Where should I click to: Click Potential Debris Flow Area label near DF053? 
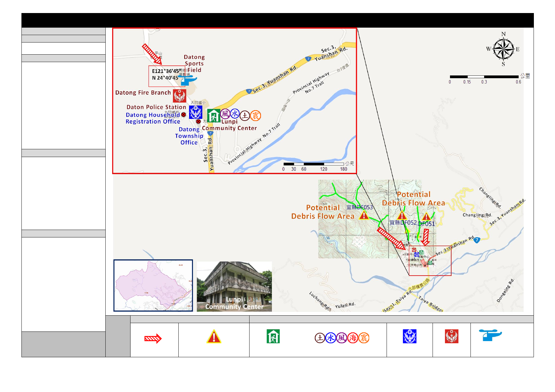[323, 212]
